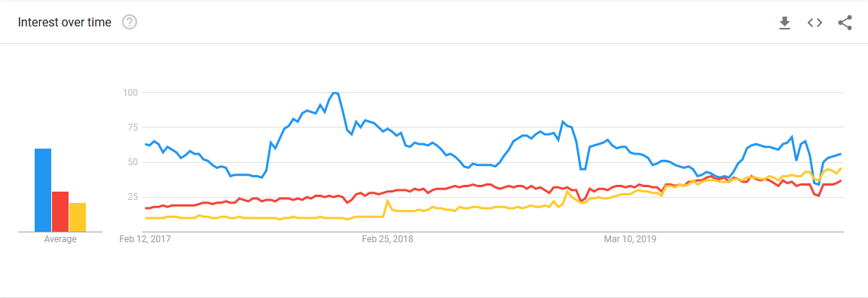
Task: Click the yellow line's early 2018 spike
Action: tap(387, 201)
